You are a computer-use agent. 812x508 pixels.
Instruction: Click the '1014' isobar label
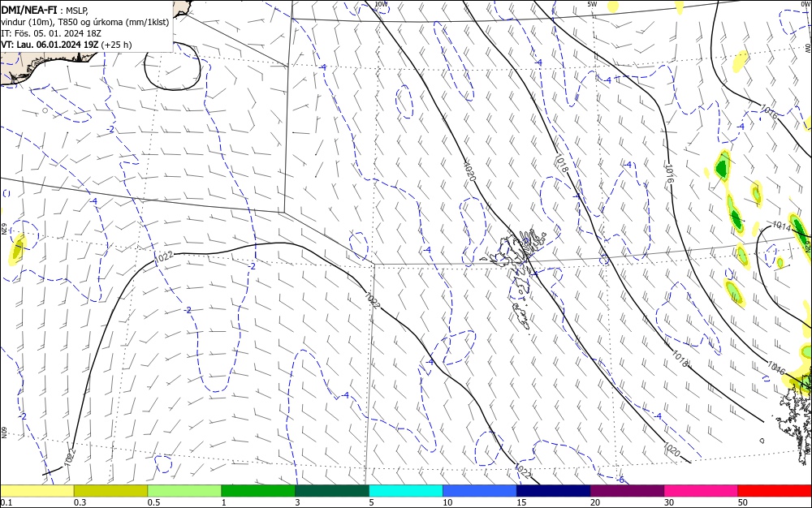[x=781, y=226]
